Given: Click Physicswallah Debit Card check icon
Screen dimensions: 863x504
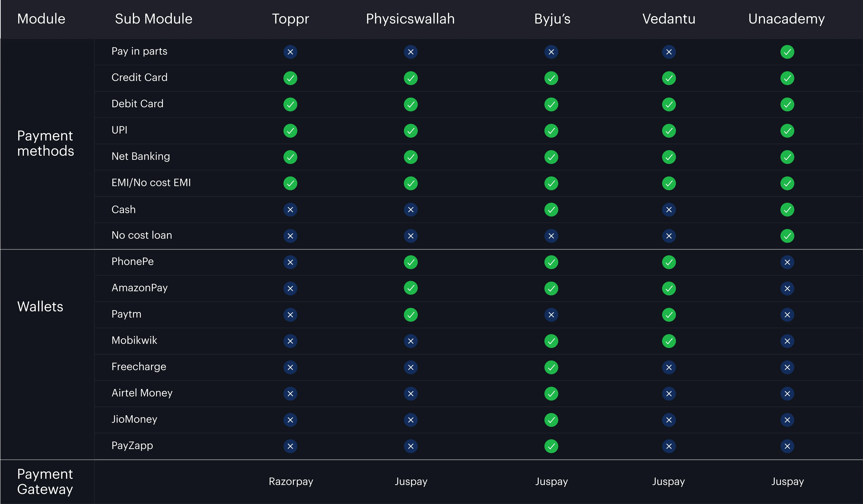Looking at the screenshot, I should click(411, 104).
